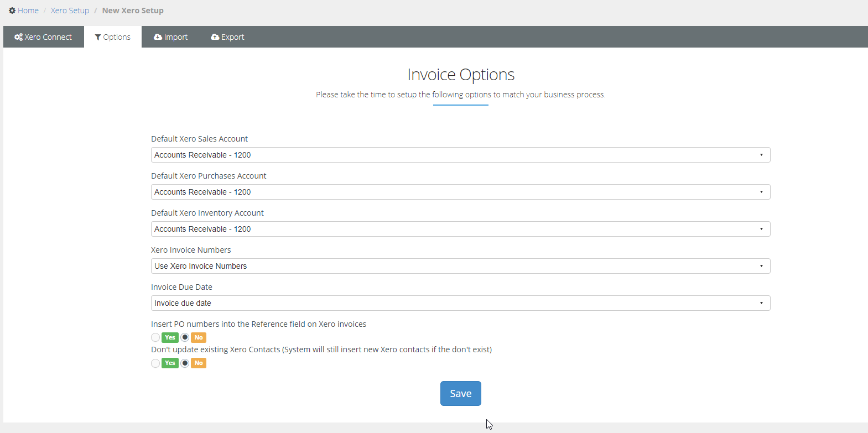Select Yes radio for inserting PO numbers
Screen dimensions: 868x433
click(x=155, y=337)
